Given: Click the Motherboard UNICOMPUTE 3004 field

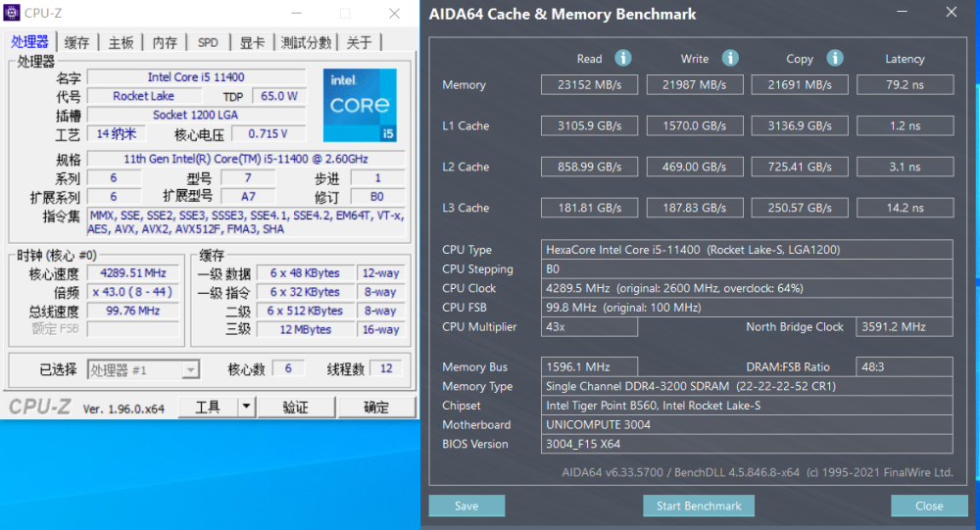Looking at the screenshot, I should coord(747,424).
